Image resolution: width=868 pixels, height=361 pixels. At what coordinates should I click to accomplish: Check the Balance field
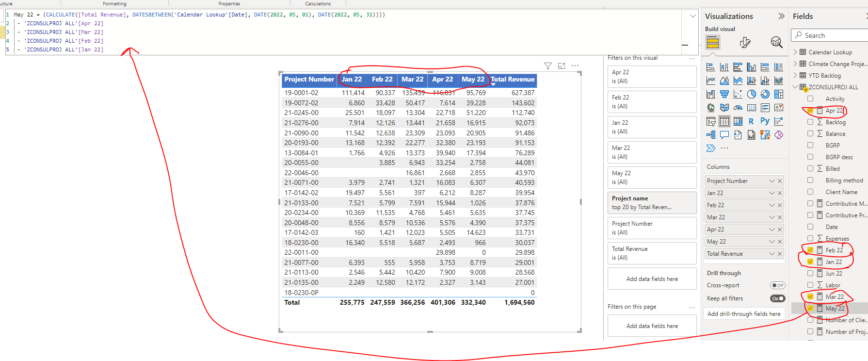click(810, 134)
